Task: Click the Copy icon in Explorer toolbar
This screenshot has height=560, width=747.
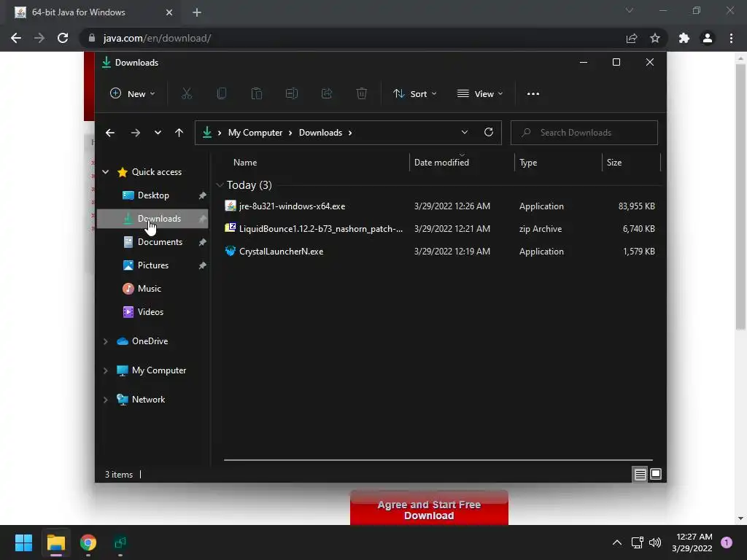Action: point(222,94)
